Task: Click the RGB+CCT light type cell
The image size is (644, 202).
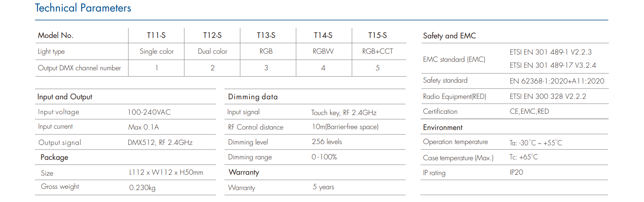Action: pos(377,51)
